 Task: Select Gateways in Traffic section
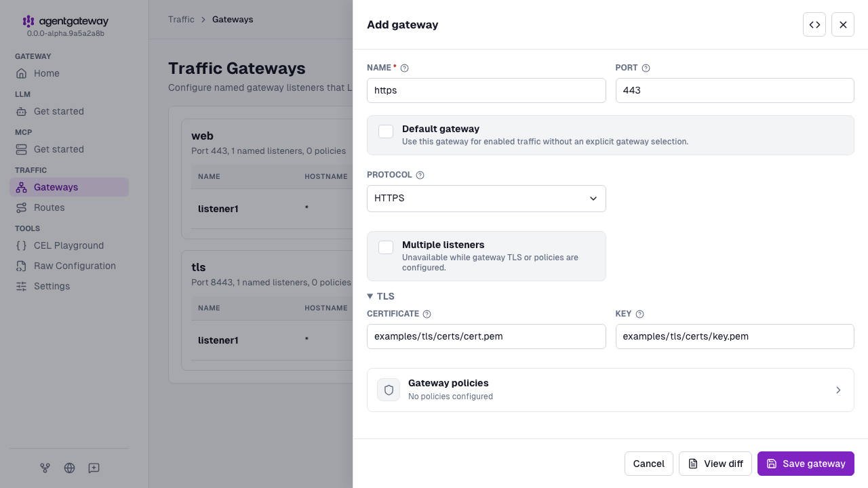tap(69, 187)
